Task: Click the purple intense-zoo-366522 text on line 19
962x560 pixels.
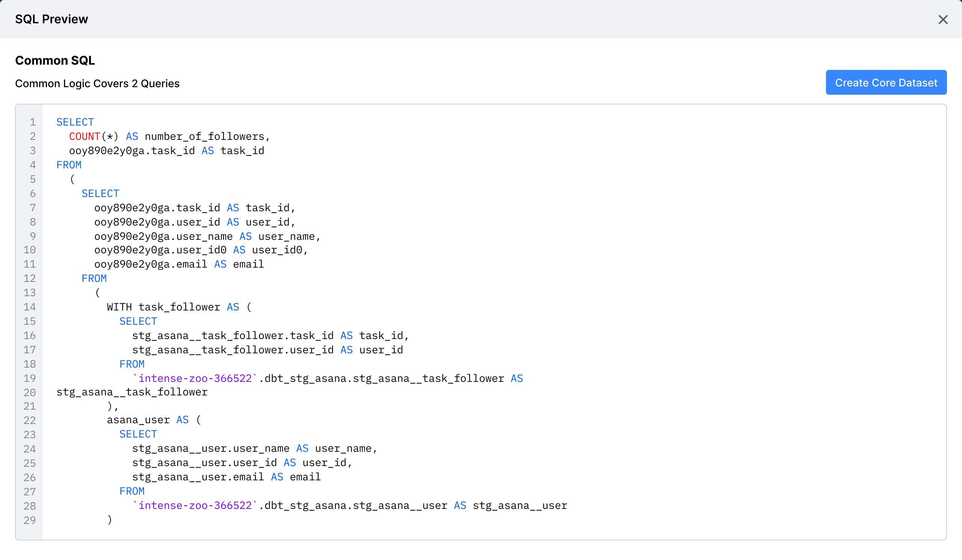Action: (195, 378)
